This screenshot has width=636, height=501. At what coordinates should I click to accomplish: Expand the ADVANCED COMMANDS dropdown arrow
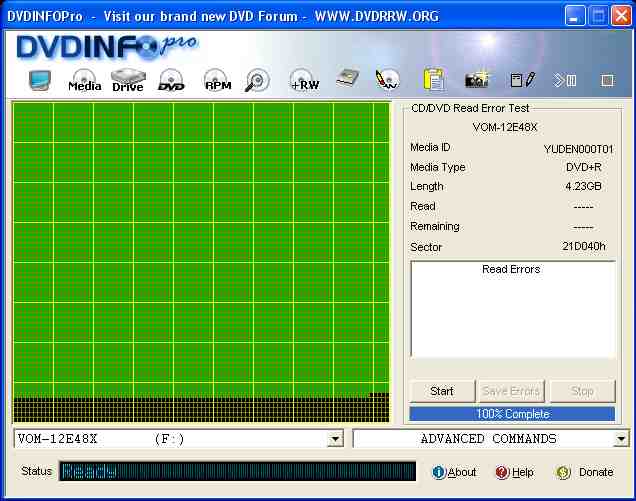[x=621, y=439]
